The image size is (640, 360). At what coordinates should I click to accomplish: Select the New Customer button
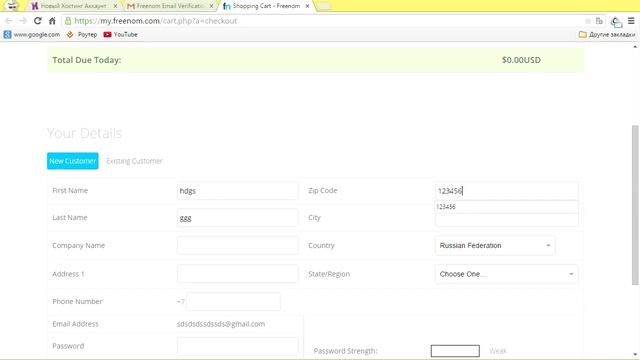(73, 161)
